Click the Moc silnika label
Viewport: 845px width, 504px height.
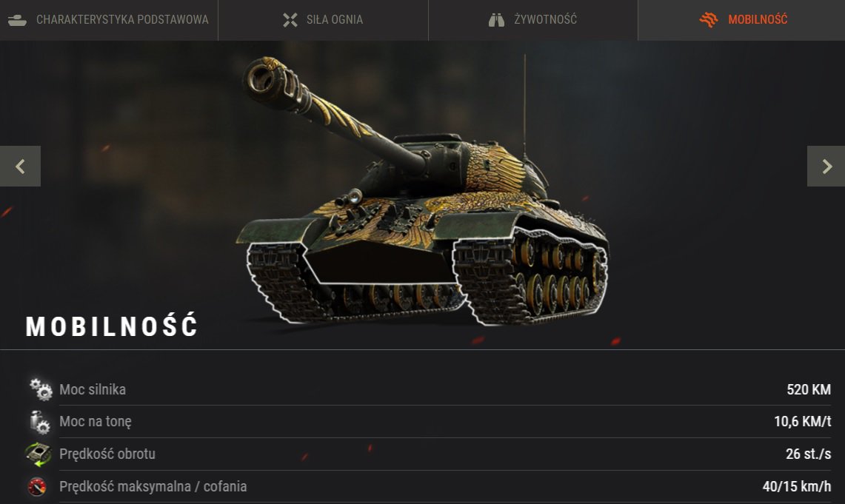coord(93,389)
